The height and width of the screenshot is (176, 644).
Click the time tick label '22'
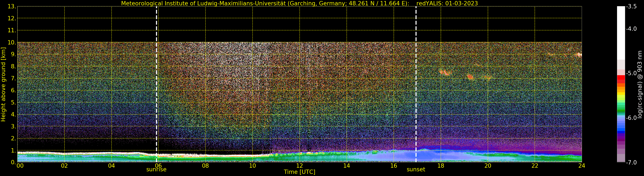pos(534,166)
